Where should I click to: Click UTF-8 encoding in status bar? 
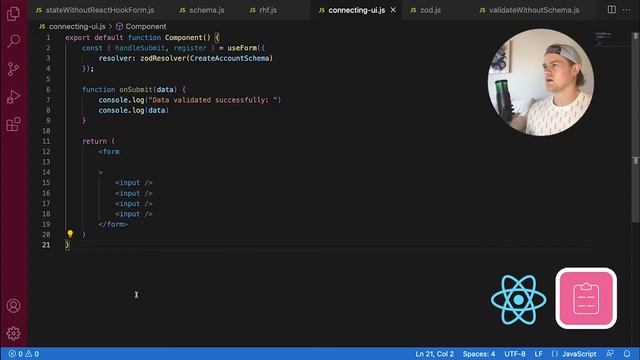click(515, 354)
